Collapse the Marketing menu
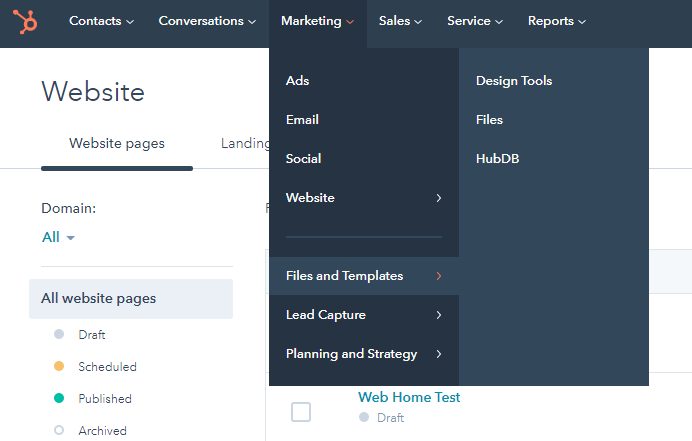Viewport: 692px width, 441px height. click(317, 21)
